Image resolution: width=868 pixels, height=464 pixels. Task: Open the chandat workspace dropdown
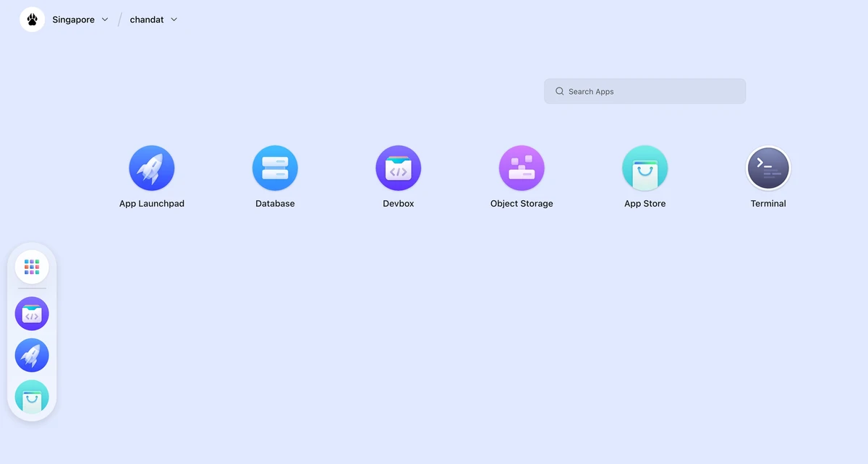(x=153, y=20)
